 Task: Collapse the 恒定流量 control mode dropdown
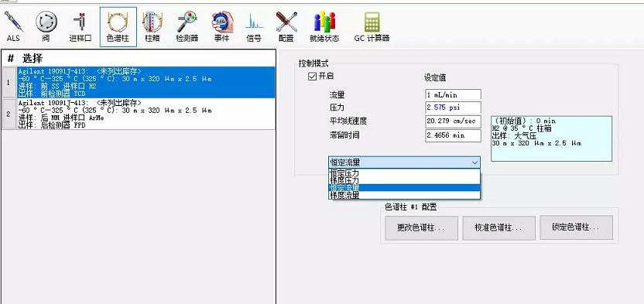click(404, 162)
